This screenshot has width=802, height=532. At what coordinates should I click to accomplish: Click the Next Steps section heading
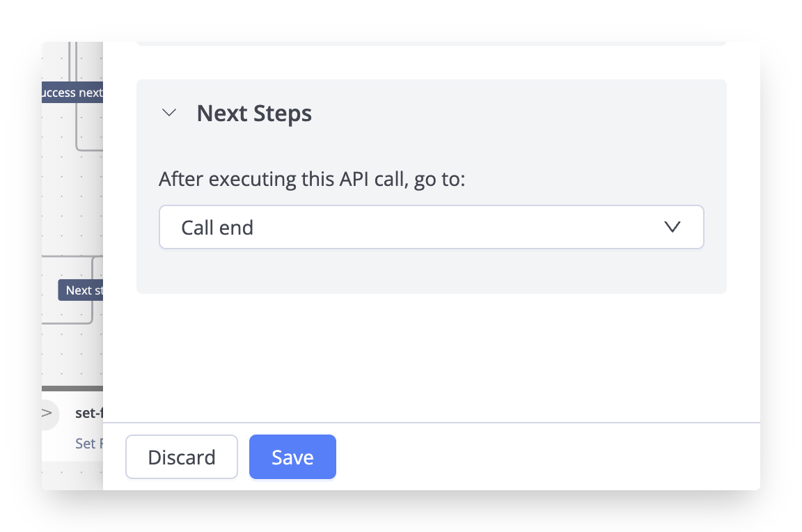[x=254, y=113]
